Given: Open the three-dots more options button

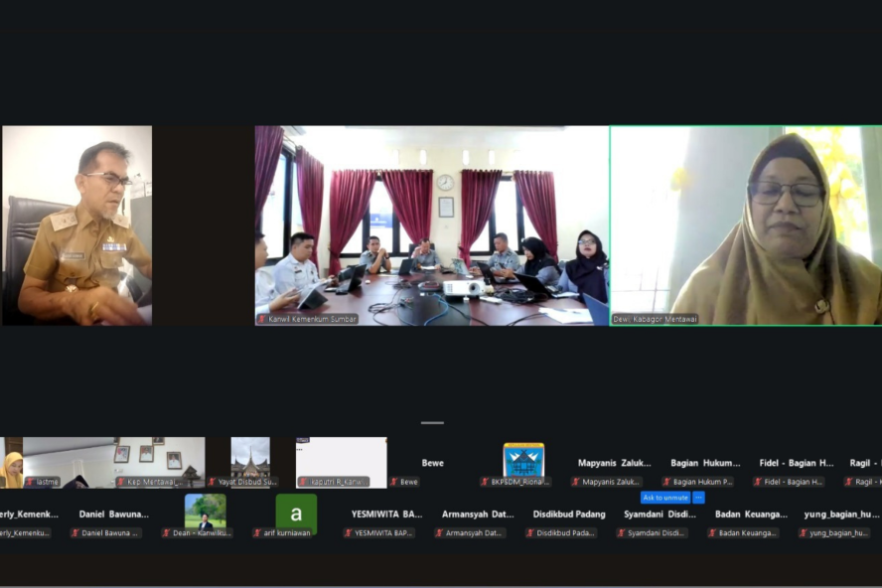Looking at the screenshot, I should (698, 498).
